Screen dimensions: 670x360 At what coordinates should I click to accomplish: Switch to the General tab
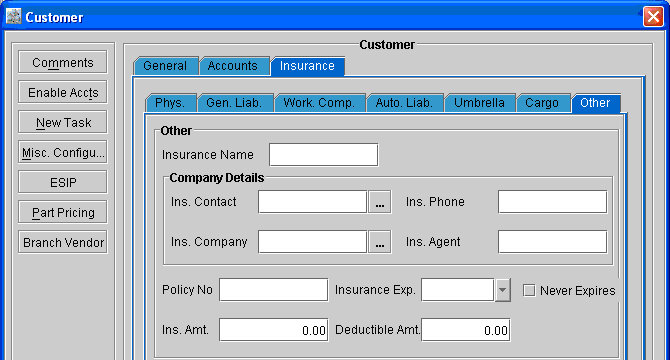pyautogui.click(x=165, y=66)
